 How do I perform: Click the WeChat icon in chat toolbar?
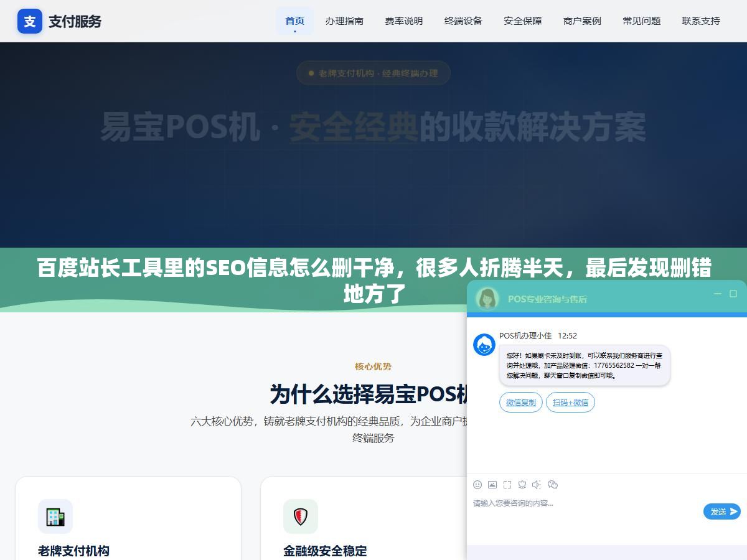click(x=552, y=485)
